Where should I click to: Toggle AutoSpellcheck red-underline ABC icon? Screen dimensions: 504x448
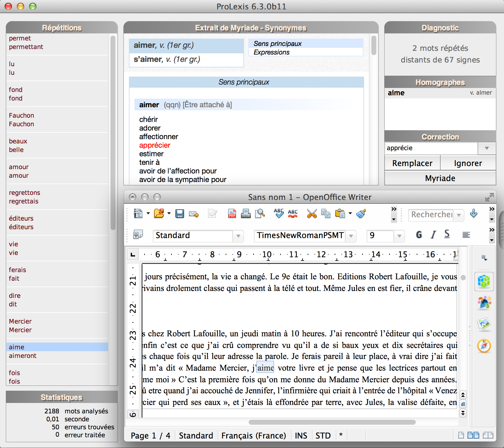click(293, 213)
